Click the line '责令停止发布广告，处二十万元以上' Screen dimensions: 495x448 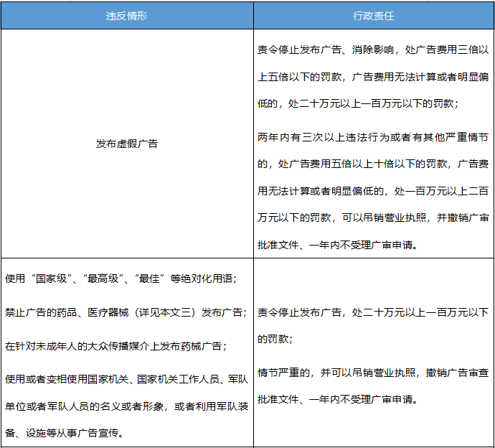(373, 312)
